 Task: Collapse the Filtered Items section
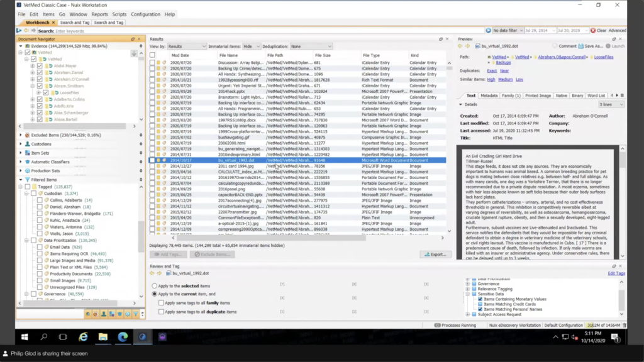pyautogui.click(x=21, y=180)
